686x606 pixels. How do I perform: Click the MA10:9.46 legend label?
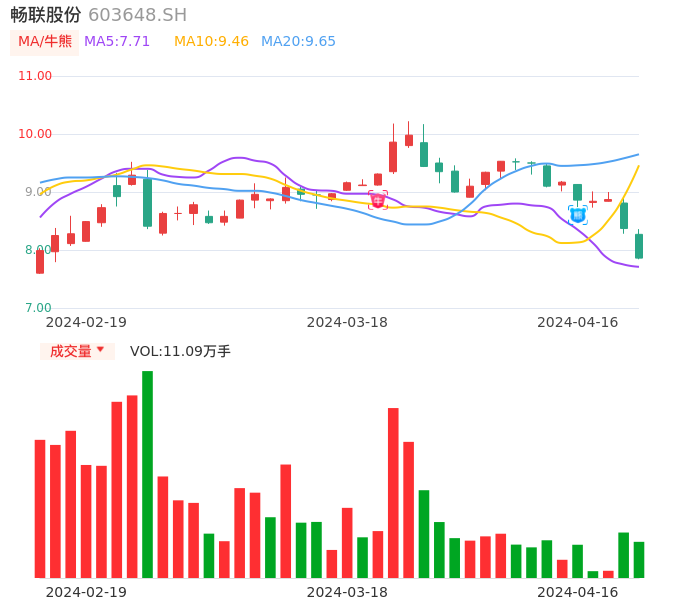pos(211,42)
